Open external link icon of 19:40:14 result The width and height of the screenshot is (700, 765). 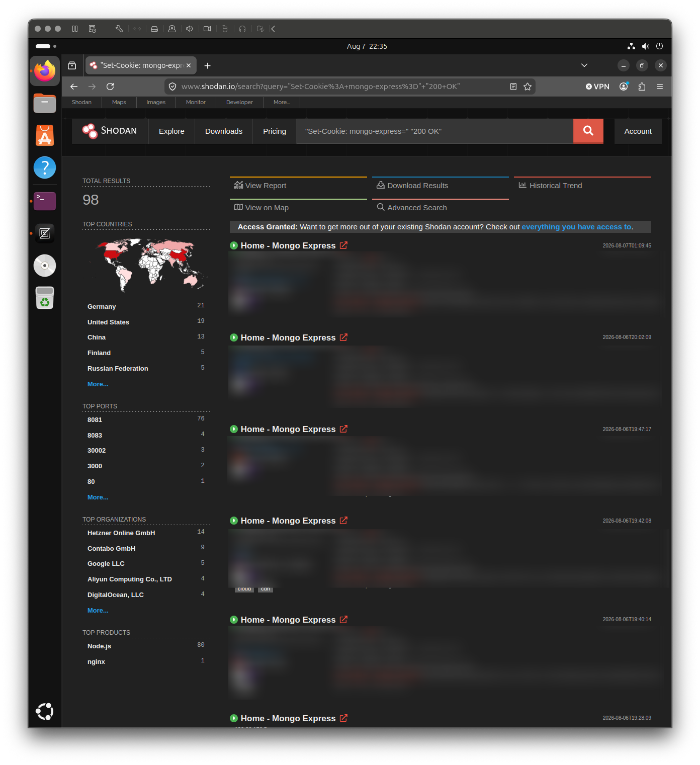[x=343, y=620]
